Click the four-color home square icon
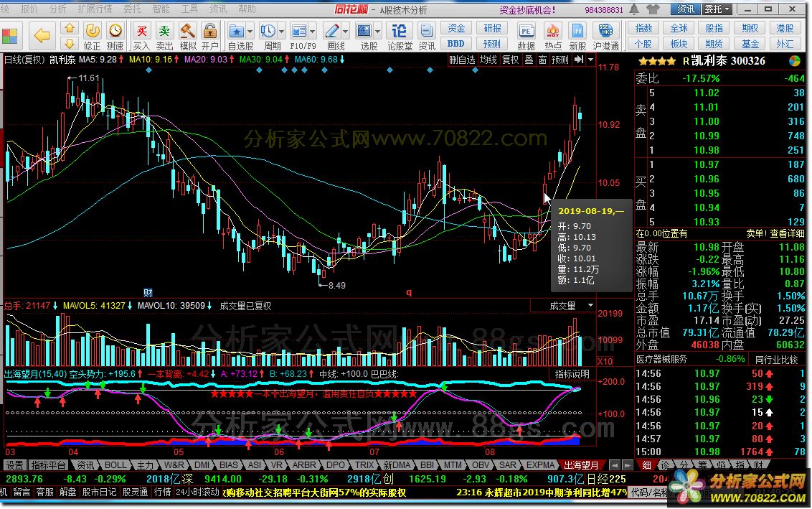The image size is (812, 509). click(10, 37)
